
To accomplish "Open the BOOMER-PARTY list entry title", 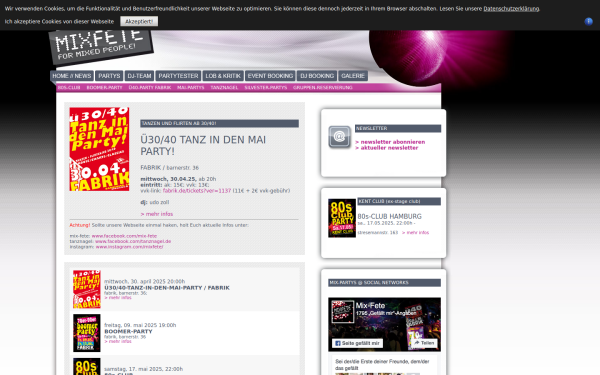I will point(128,331).
